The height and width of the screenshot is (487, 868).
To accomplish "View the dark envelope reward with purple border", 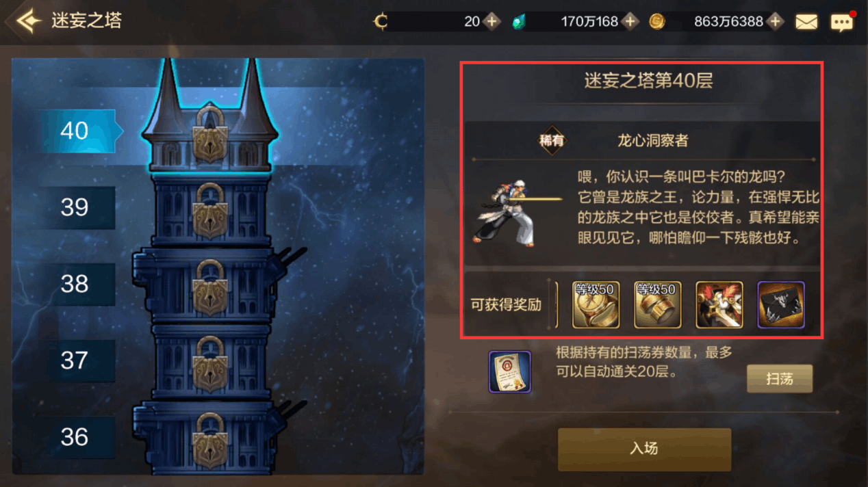I will pos(781,304).
